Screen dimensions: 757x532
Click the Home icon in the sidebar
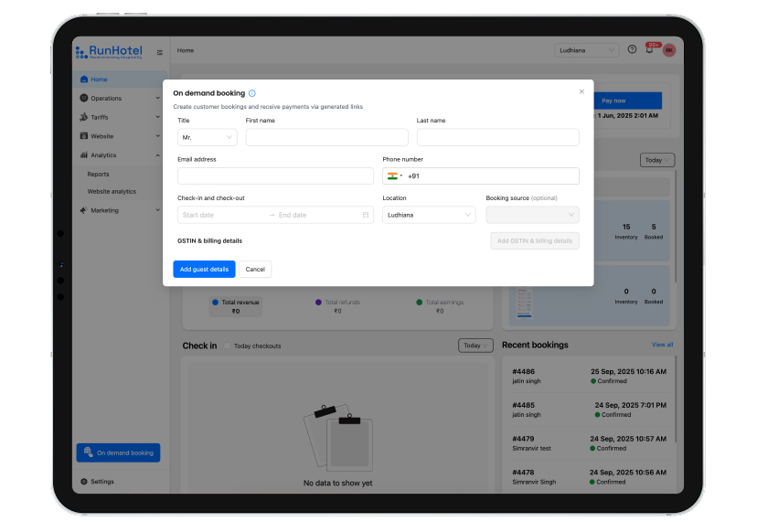(x=84, y=80)
